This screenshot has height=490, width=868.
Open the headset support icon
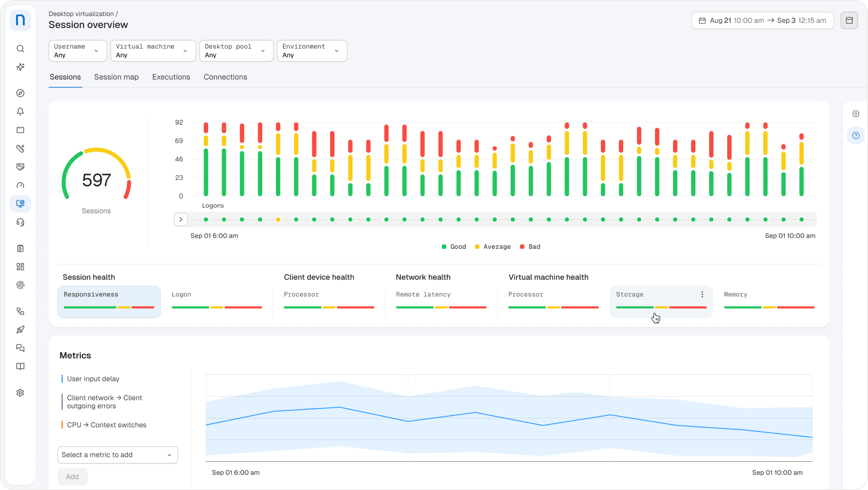(x=20, y=223)
